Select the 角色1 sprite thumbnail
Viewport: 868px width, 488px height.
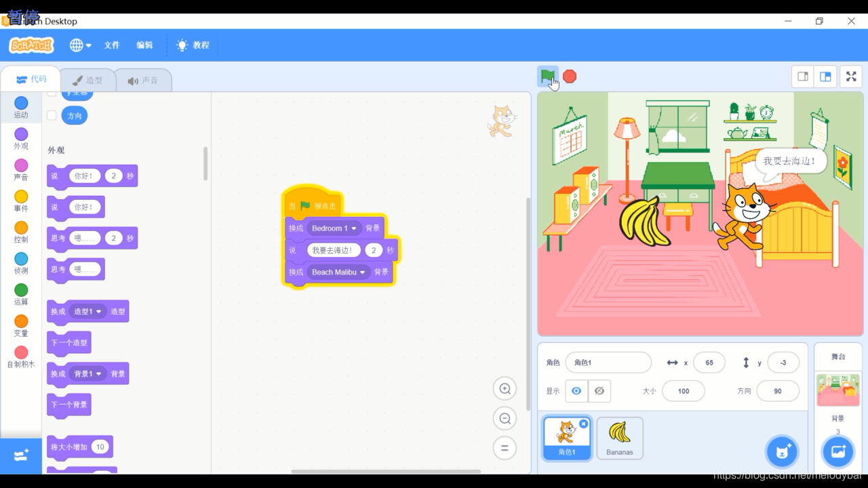point(567,439)
